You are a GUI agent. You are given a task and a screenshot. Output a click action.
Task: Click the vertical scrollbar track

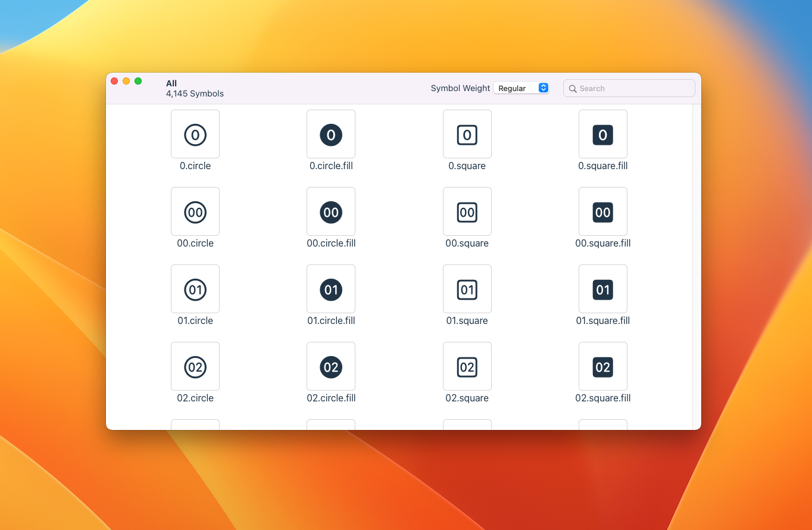click(697, 267)
